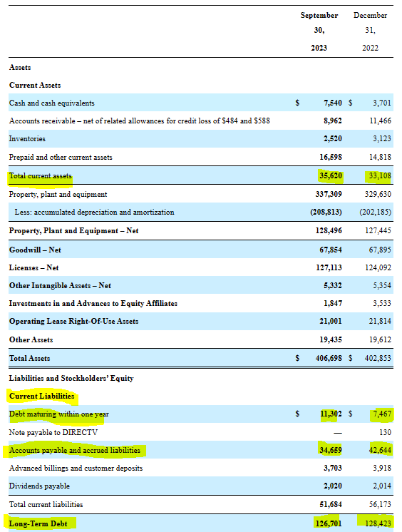Screen dimensions: 402x532
Task: Select the December 31, 2022 column header
Action: (370, 31)
